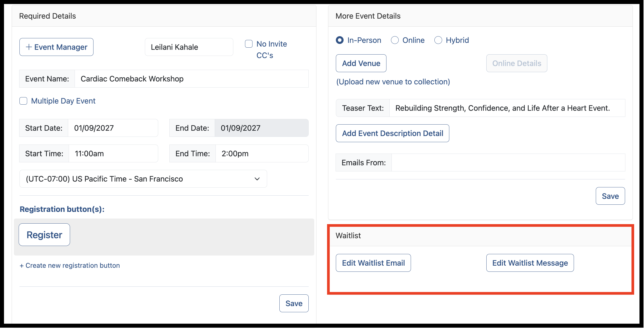This screenshot has width=644, height=329.
Task: Open Edit Waitlist Message
Action: (x=530, y=263)
